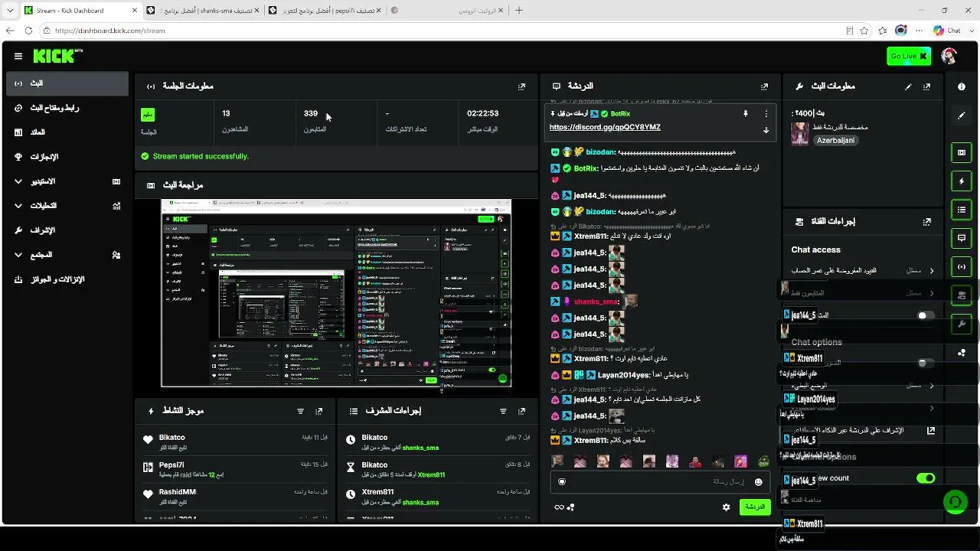Toggle the chat bubble widget in right rail
Image resolution: width=980 pixels, height=551 pixels.
[962, 238]
